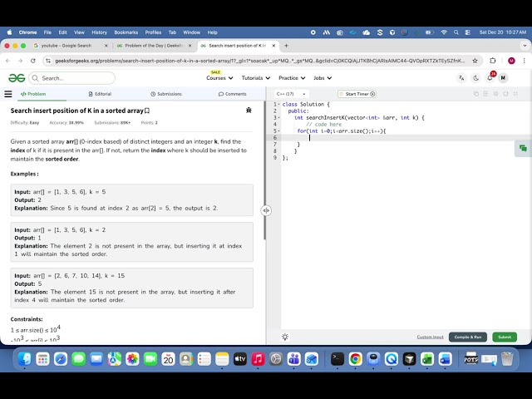
Task: Click the green Submit button
Action: pyautogui.click(x=504, y=337)
